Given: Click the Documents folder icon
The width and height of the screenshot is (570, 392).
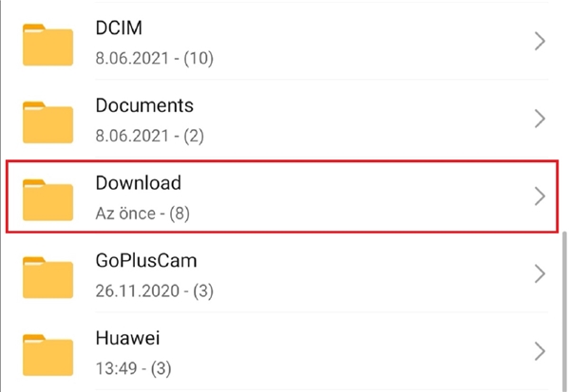Looking at the screenshot, I should coord(47,121).
